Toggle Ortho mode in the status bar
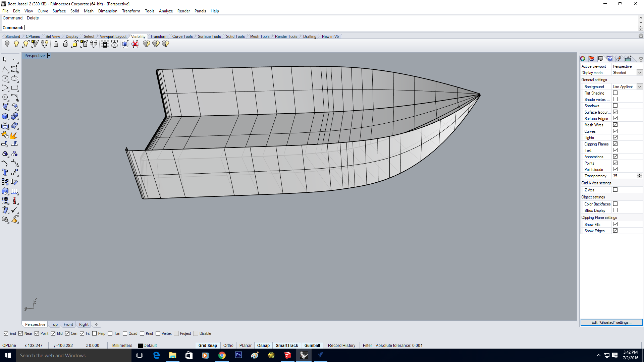 (x=228, y=345)
